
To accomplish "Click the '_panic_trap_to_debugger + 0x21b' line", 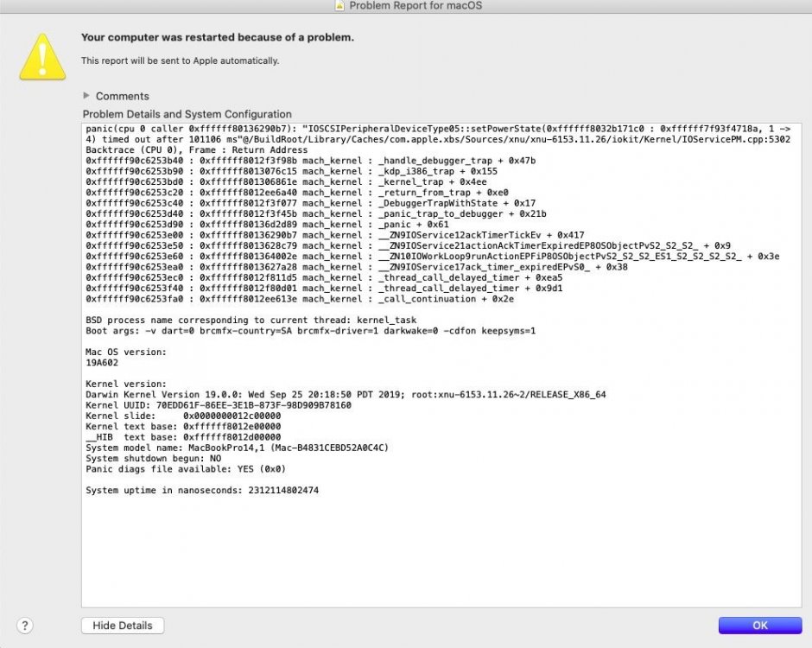I will pos(316,213).
